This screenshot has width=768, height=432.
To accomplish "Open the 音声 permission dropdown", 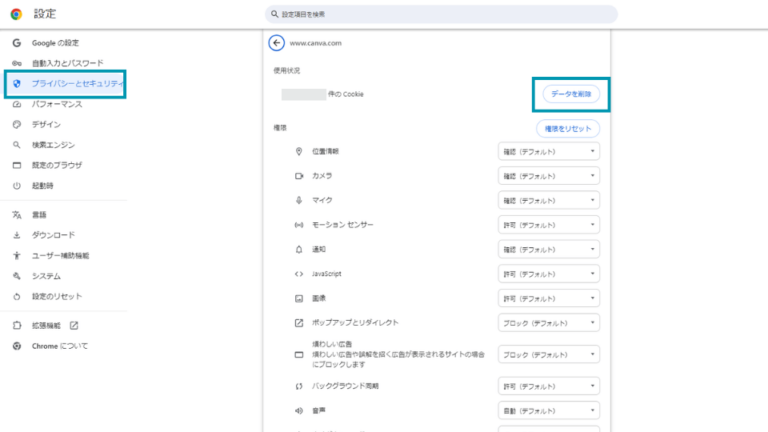I will pos(549,411).
